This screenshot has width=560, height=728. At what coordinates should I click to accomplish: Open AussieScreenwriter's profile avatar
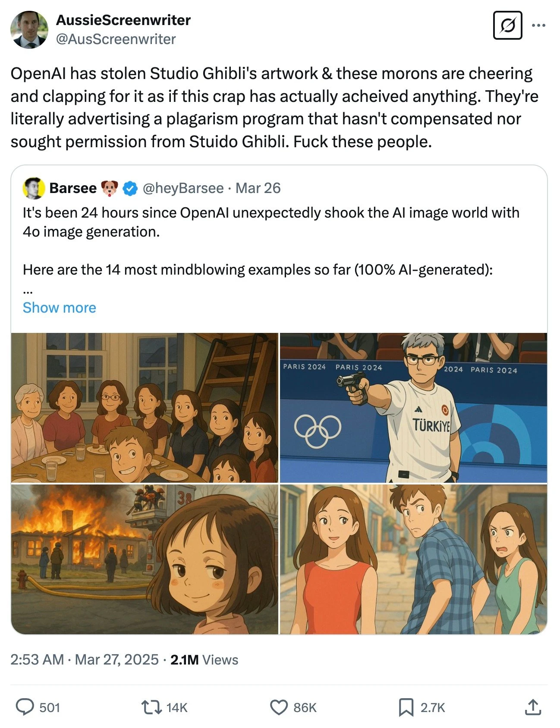(x=29, y=30)
